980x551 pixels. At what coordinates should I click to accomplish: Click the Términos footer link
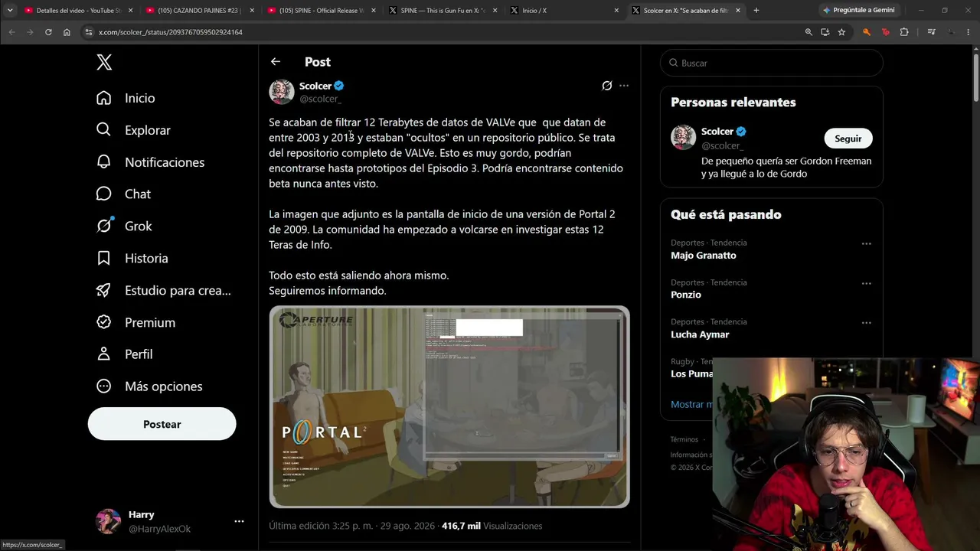684,439
